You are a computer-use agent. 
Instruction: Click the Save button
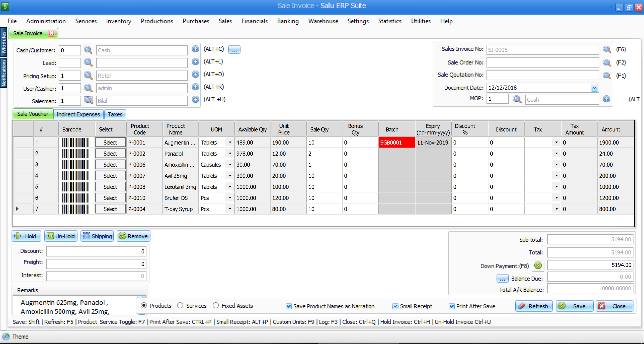(x=575, y=306)
